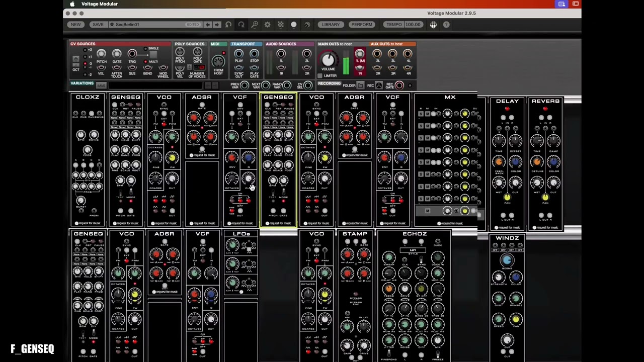644x362 pixels.
Task: Open the LIBRARY panel
Action: (x=331, y=25)
